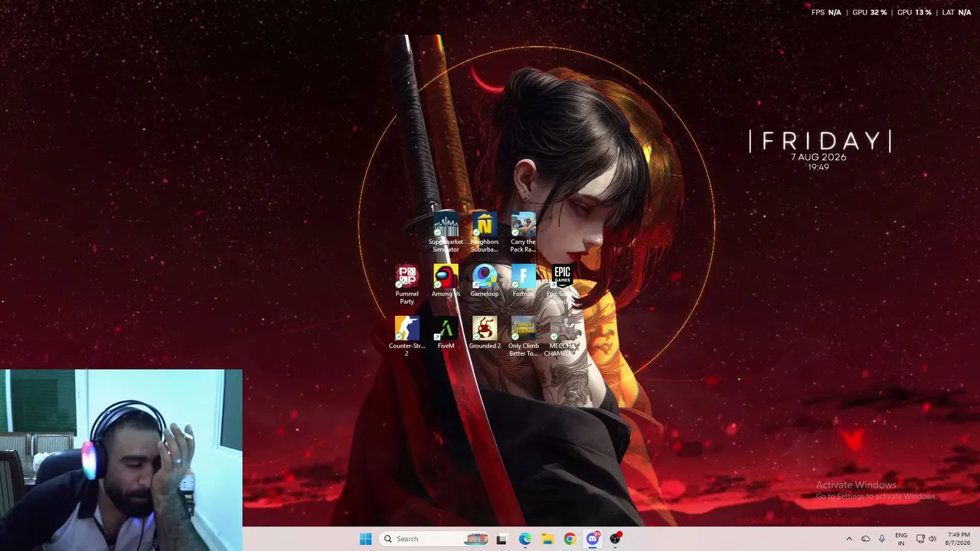The image size is (980, 551).
Task: Open Discord from the taskbar
Action: tap(593, 539)
